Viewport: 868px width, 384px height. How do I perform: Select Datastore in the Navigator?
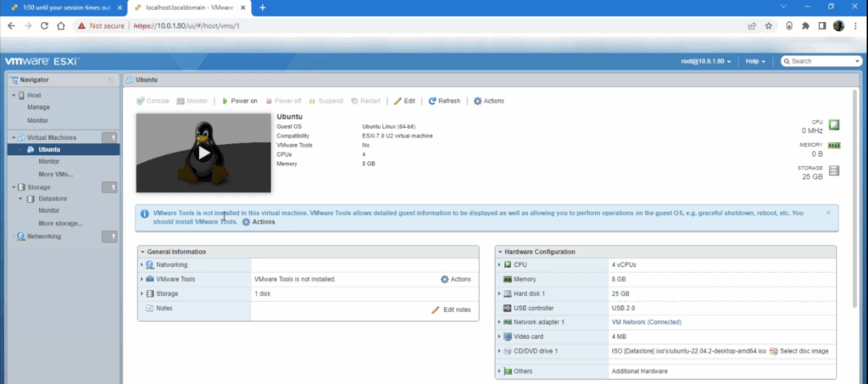53,198
